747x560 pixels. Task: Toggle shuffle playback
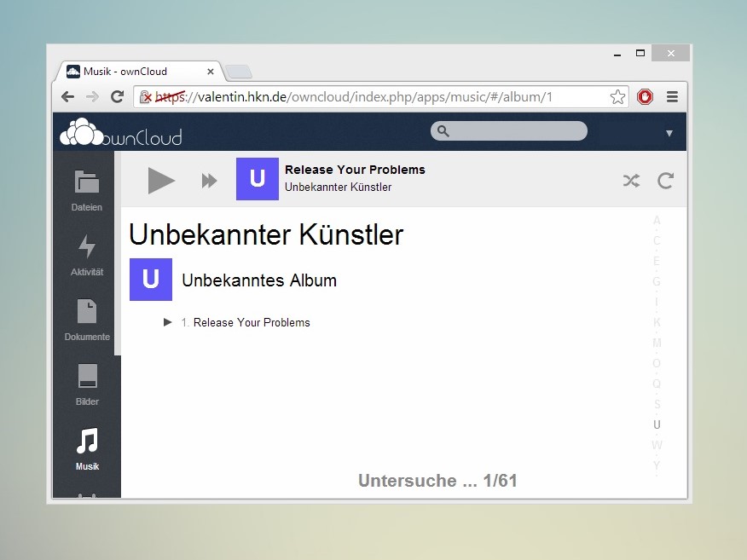[x=631, y=181]
